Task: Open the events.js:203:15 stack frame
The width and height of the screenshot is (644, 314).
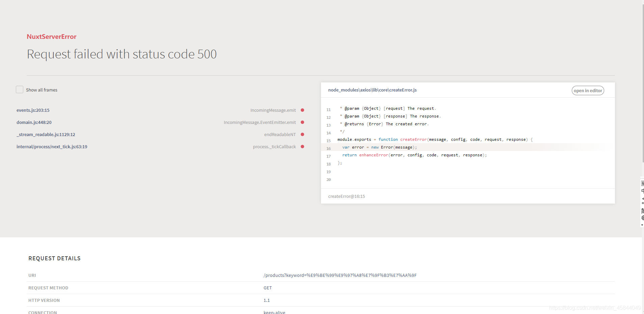Action: click(33, 110)
